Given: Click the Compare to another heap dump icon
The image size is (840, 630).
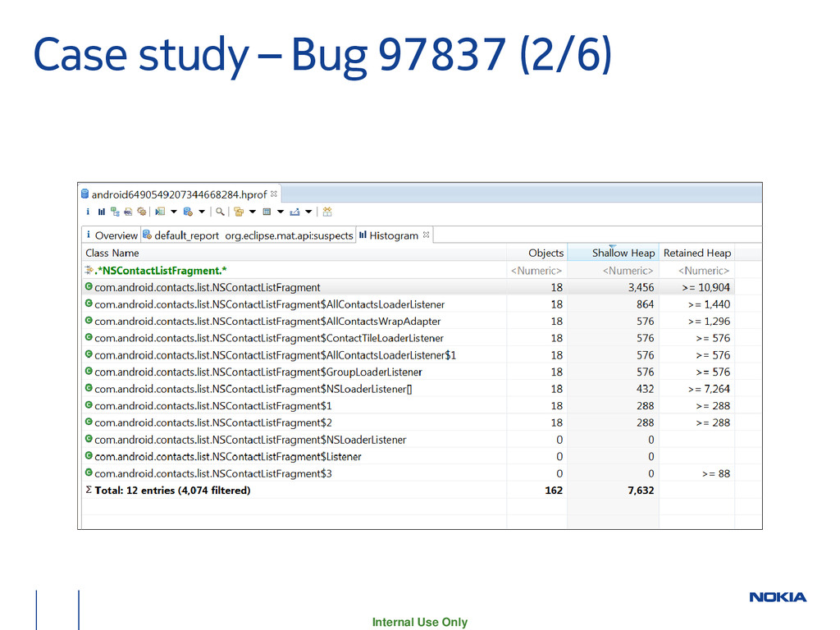Looking at the screenshot, I should pos(326,212).
